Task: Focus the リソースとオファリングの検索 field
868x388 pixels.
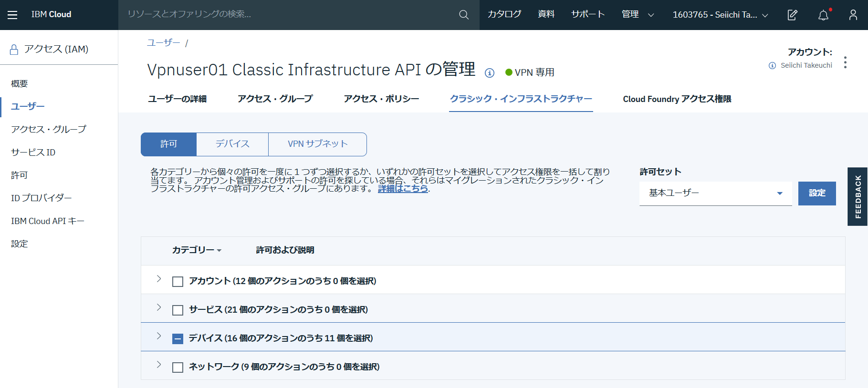Action: coord(289,15)
